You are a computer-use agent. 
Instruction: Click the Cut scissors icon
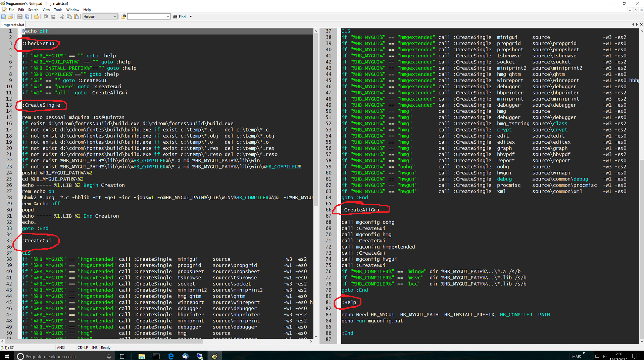[x=62, y=16]
